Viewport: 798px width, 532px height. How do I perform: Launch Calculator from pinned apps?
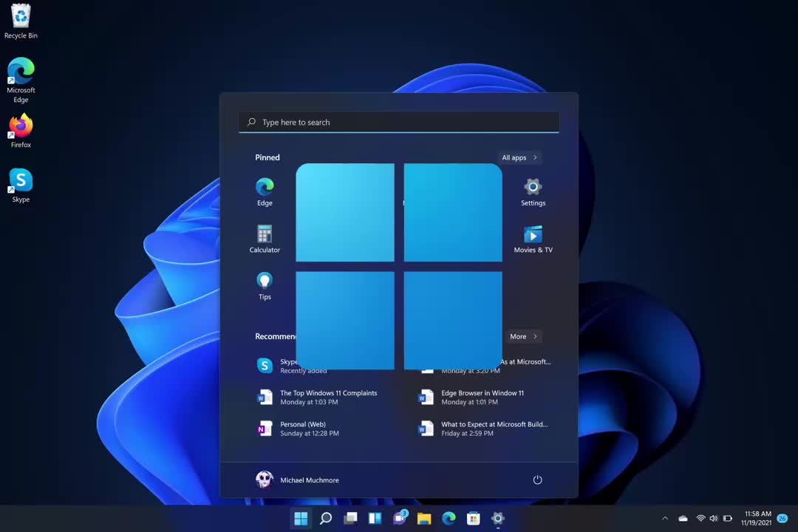click(x=265, y=239)
